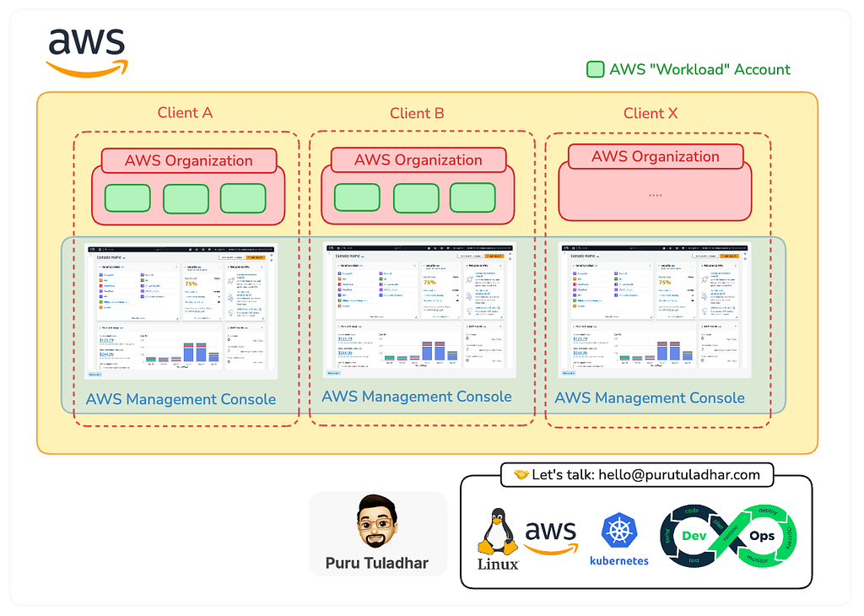Click the kubernetes text label
Screen dimensions: 864x616
[618, 561]
